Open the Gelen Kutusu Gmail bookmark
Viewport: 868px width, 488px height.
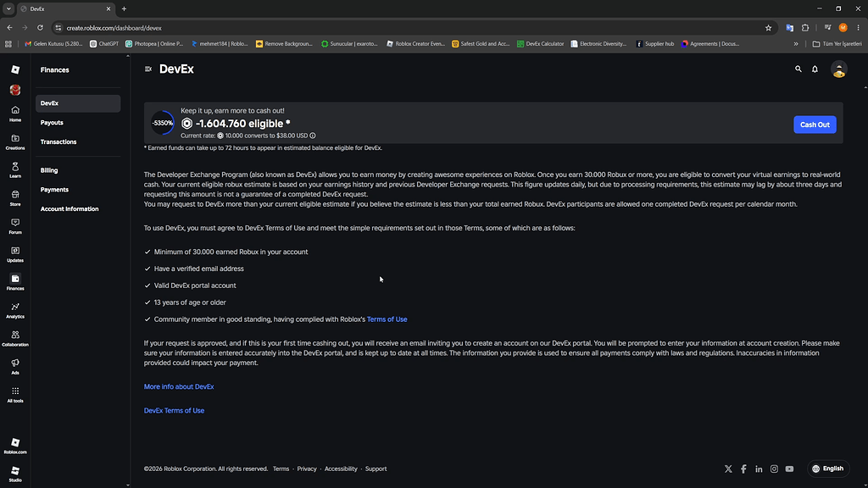click(x=53, y=44)
